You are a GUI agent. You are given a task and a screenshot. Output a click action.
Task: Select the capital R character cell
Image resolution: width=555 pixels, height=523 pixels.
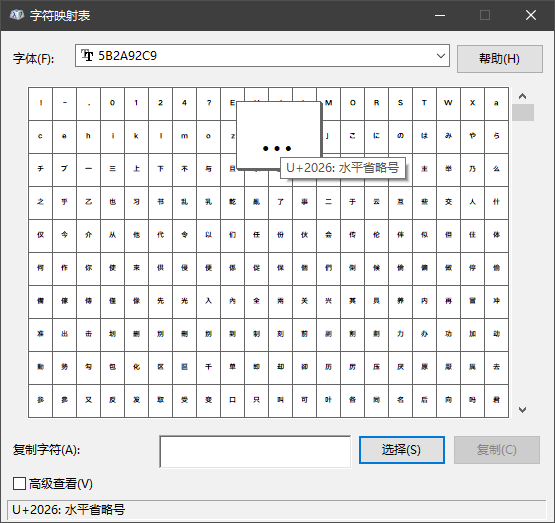377,104
